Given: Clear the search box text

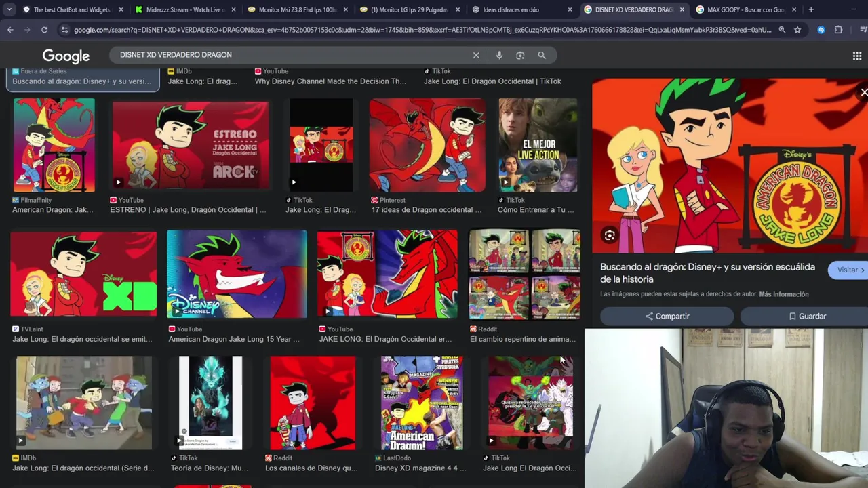Looking at the screenshot, I should coord(476,55).
